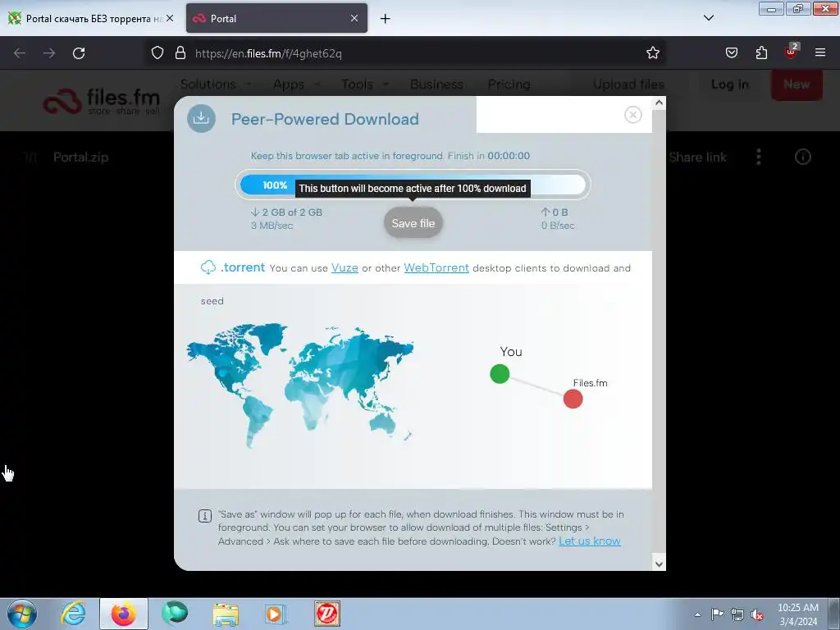
Task: Open the WebTorrent link
Action: click(436, 268)
